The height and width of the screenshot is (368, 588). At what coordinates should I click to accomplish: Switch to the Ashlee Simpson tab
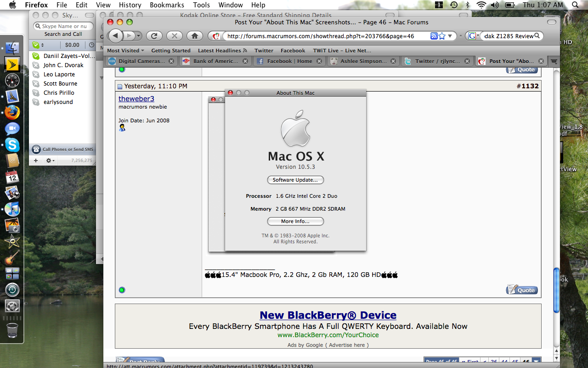[363, 61]
